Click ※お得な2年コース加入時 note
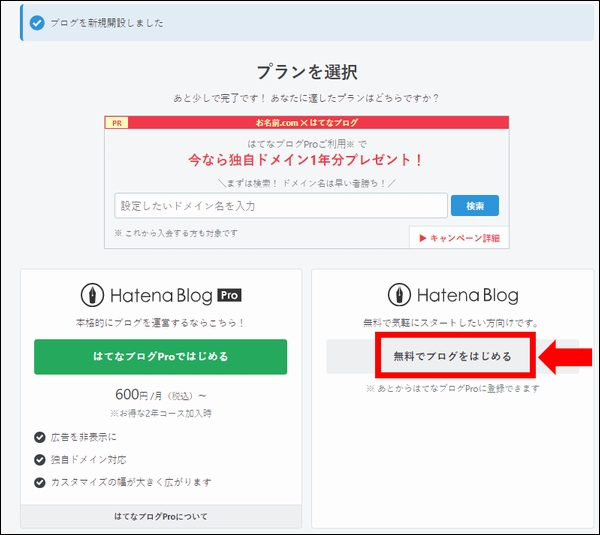The height and width of the screenshot is (535, 600). point(161,413)
